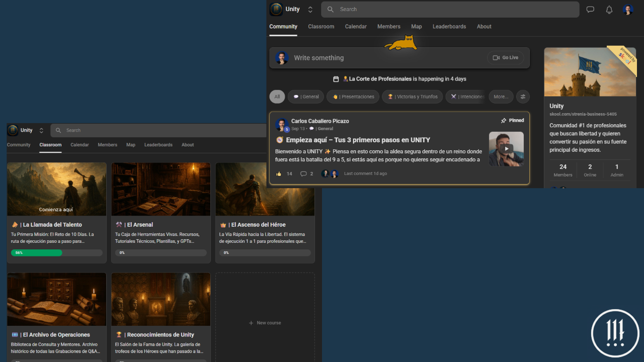Viewport: 644px width, 362px height.
Task: Filter posts by General category chip
Action: pyautogui.click(x=306, y=97)
